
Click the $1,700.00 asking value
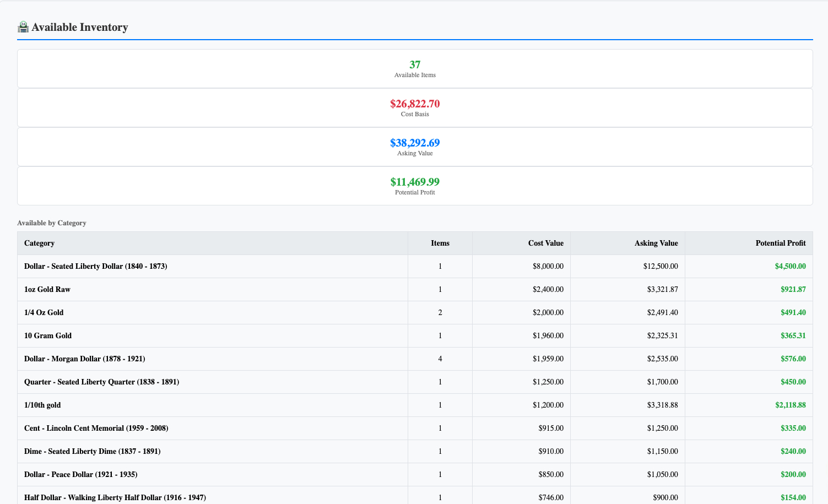[x=663, y=382]
